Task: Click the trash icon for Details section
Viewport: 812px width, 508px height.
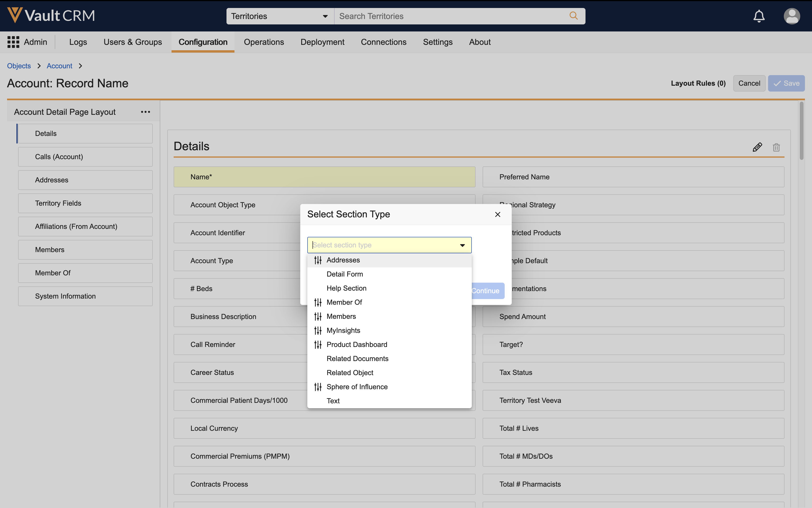Action: click(776, 147)
